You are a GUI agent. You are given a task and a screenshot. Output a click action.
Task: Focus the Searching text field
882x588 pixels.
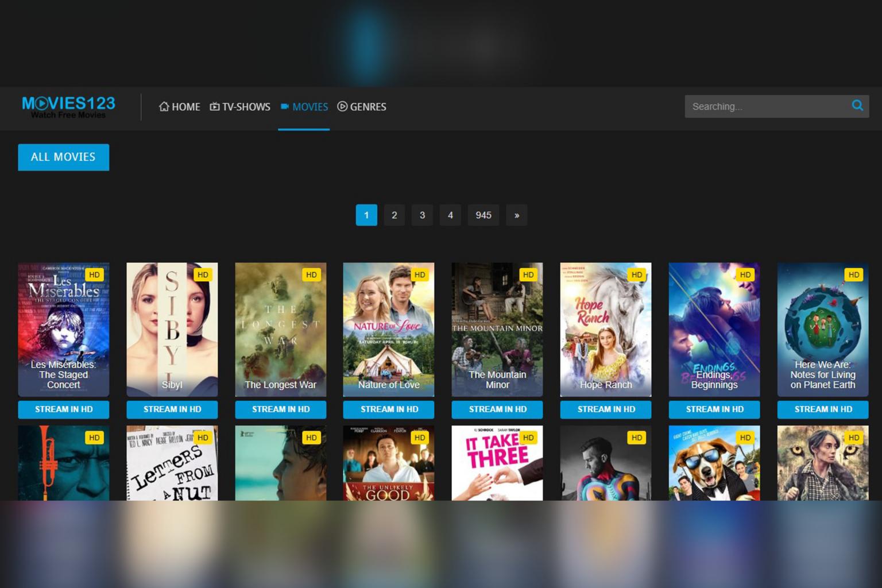(767, 106)
